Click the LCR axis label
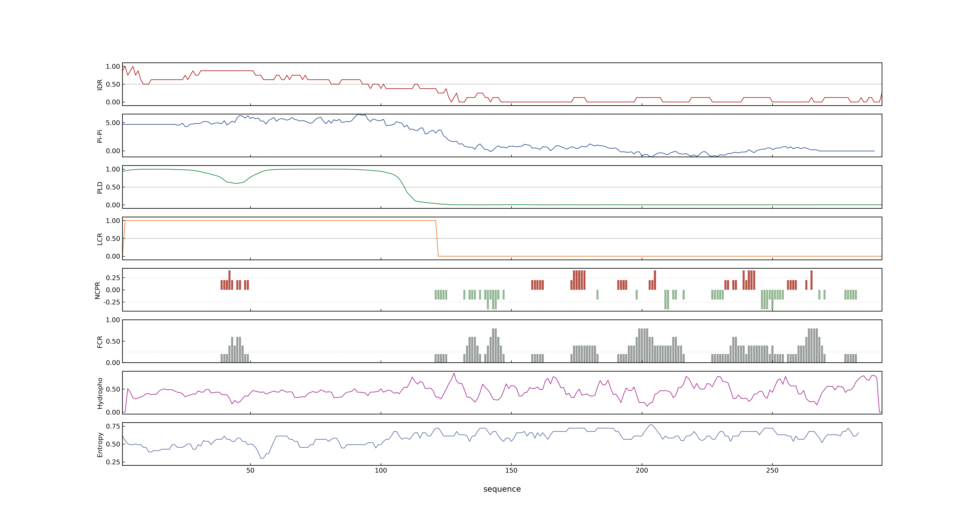Image resolution: width=980 pixels, height=523 pixels. 100,239
